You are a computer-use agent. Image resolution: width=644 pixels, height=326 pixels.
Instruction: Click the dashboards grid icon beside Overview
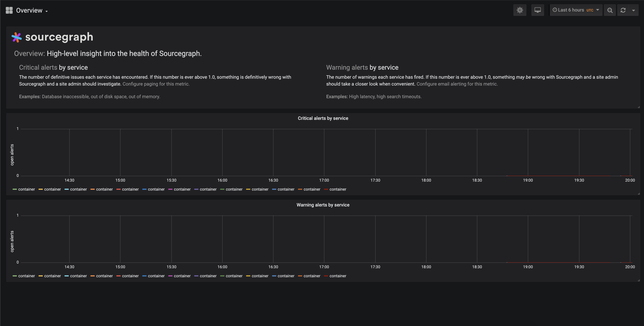tap(9, 10)
